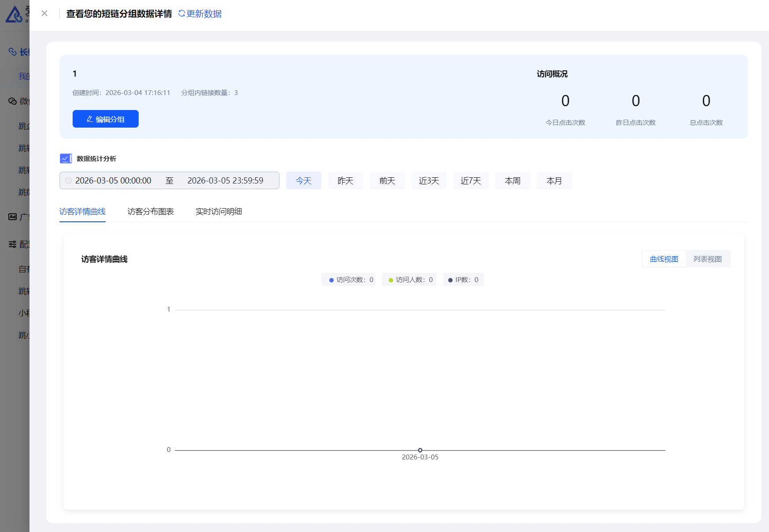This screenshot has height=532, width=769.
Task: Select the 今天 quick range
Action: click(x=303, y=180)
